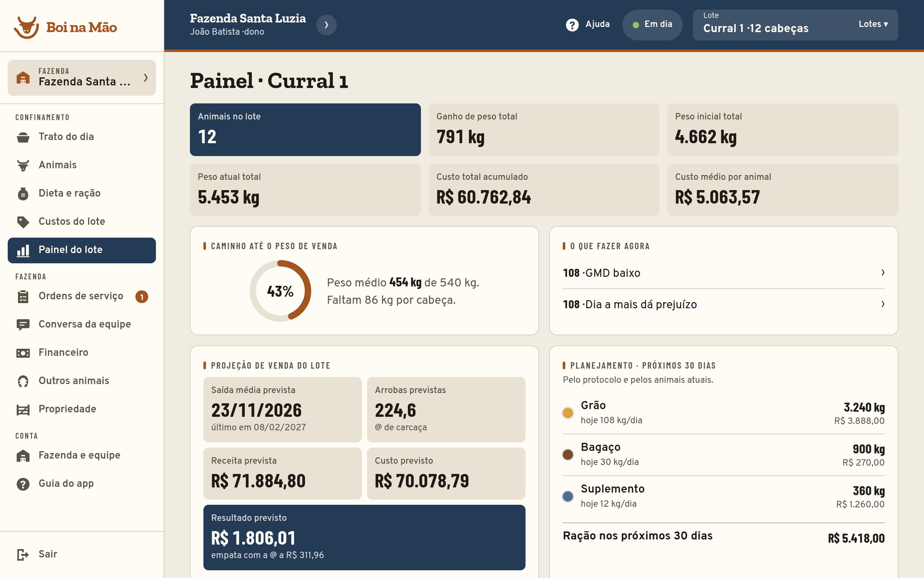Click the Outros animais horseshoe icon
The width and height of the screenshot is (924, 578).
click(x=23, y=381)
